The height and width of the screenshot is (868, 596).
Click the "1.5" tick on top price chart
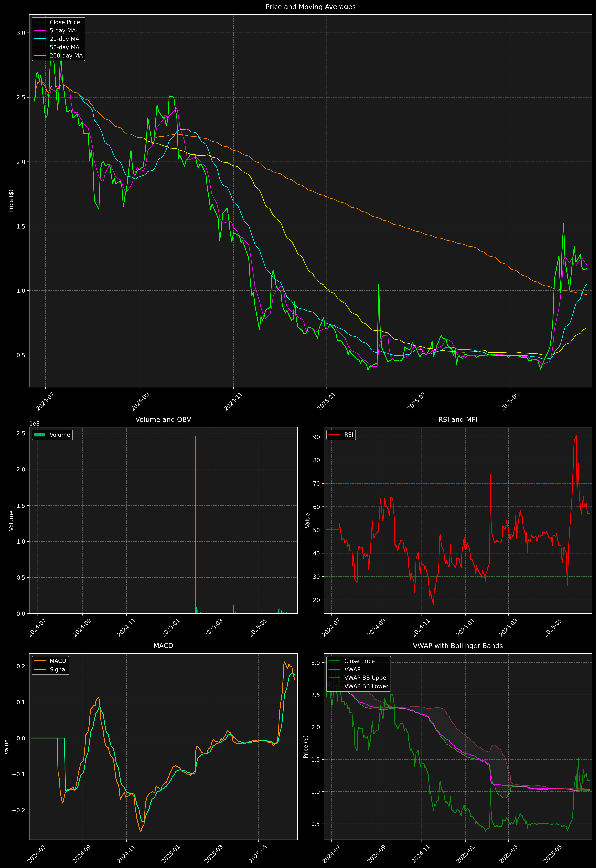click(21, 226)
